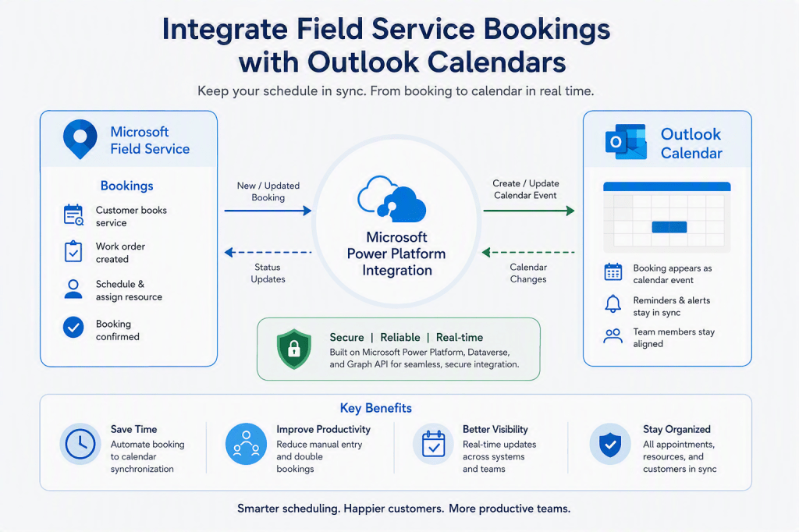Click the blue event block in calendar grid

pyautogui.click(x=669, y=227)
